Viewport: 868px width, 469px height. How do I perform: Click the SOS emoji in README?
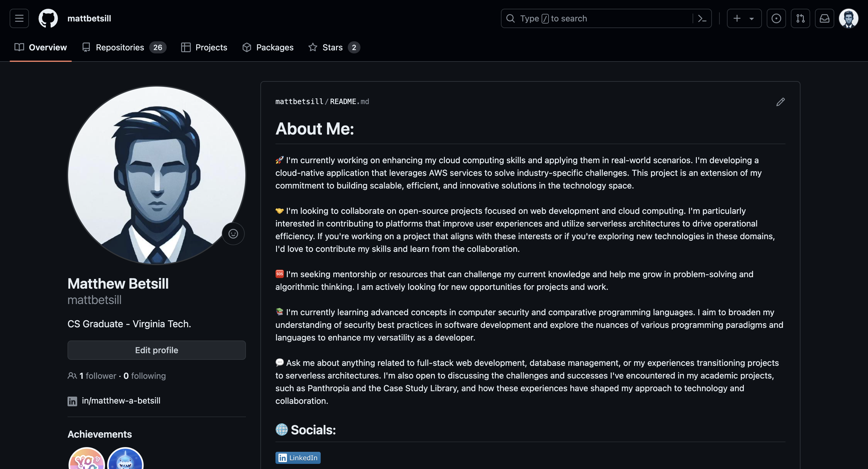pyautogui.click(x=279, y=274)
